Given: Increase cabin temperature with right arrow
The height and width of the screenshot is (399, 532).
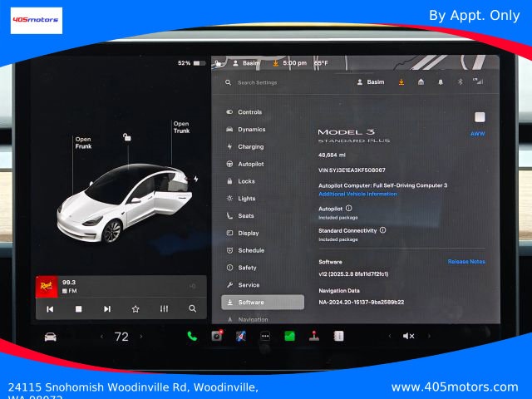Looking at the screenshot, I should click(x=141, y=337).
